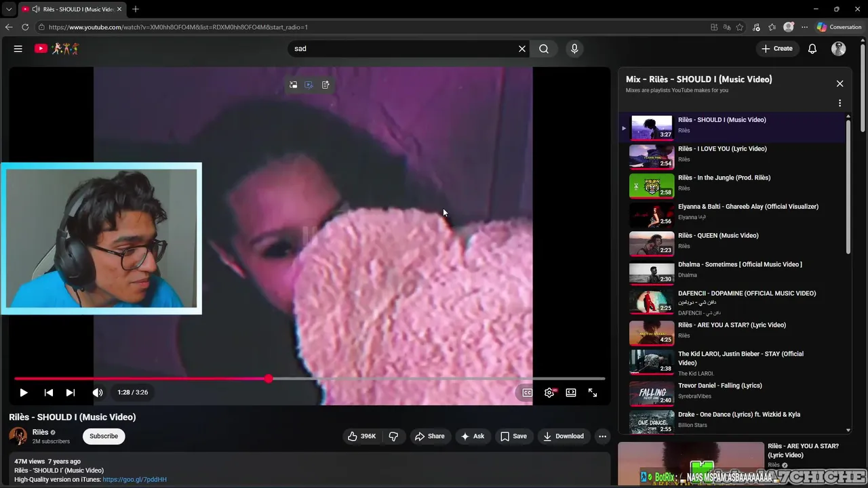Open the goo.gl iTunes link in description
The image size is (868, 488).
click(134, 479)
